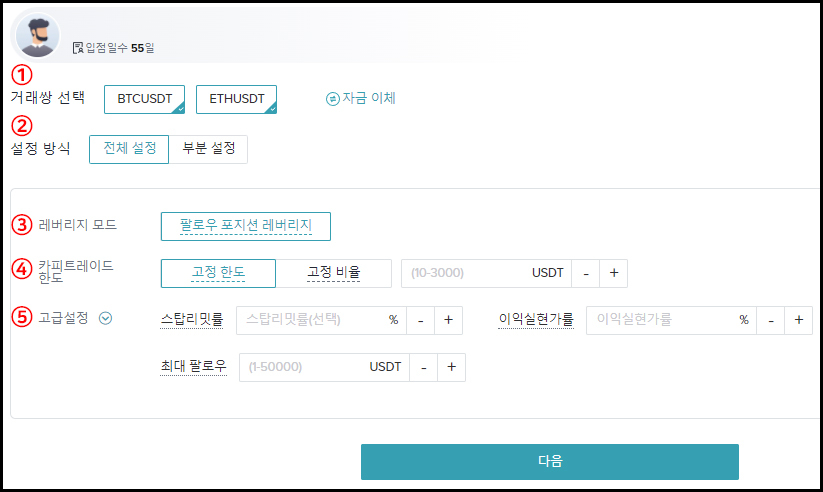Toggle the ETHUSDT trading pair
Screen dimensions: 823x492
point(236,99)
